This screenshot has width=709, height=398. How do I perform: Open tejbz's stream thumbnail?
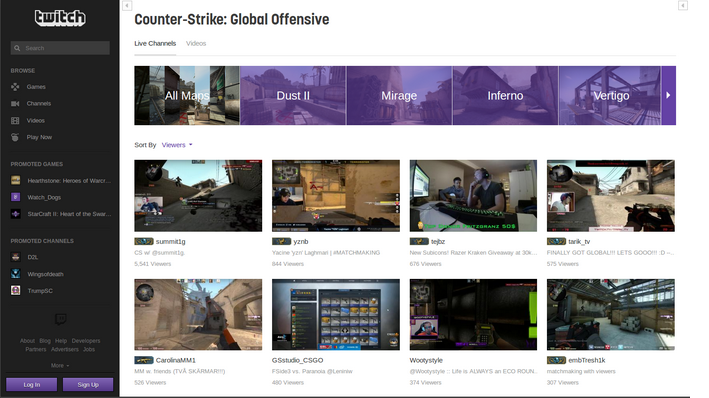(x=473, y=195)
